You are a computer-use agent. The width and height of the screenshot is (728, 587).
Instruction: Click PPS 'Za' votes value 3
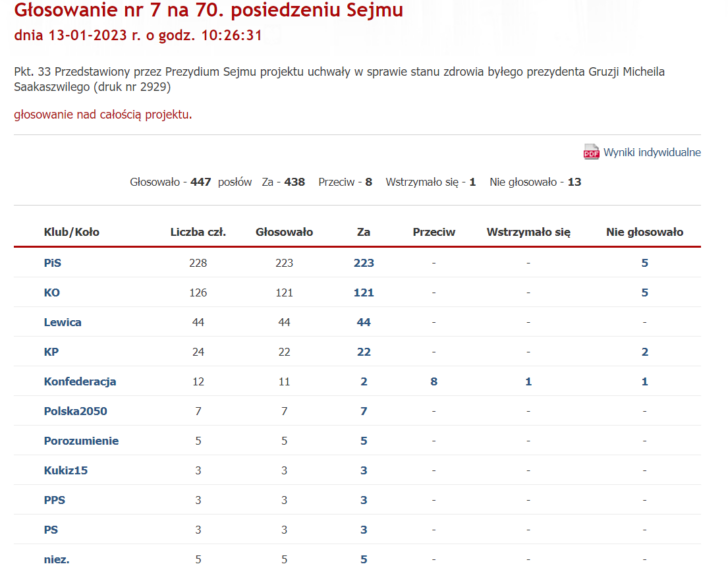click(364, 500)
